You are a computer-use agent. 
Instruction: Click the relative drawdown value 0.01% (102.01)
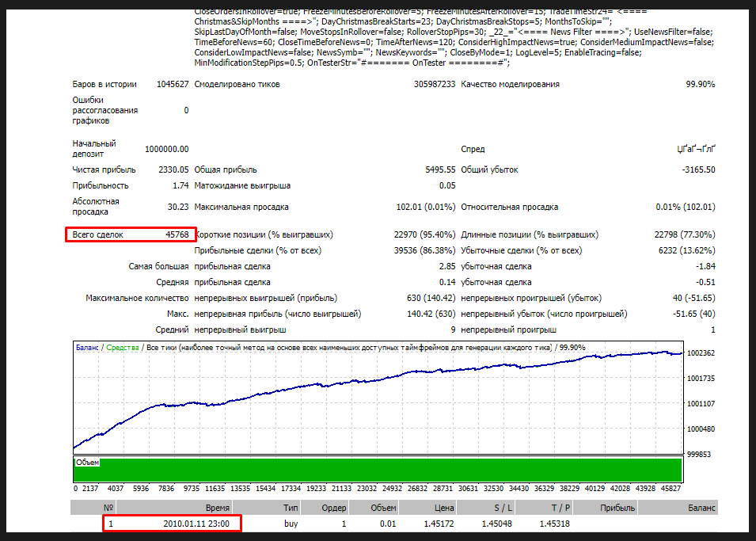pyautogui.click(x=686, y=207)
